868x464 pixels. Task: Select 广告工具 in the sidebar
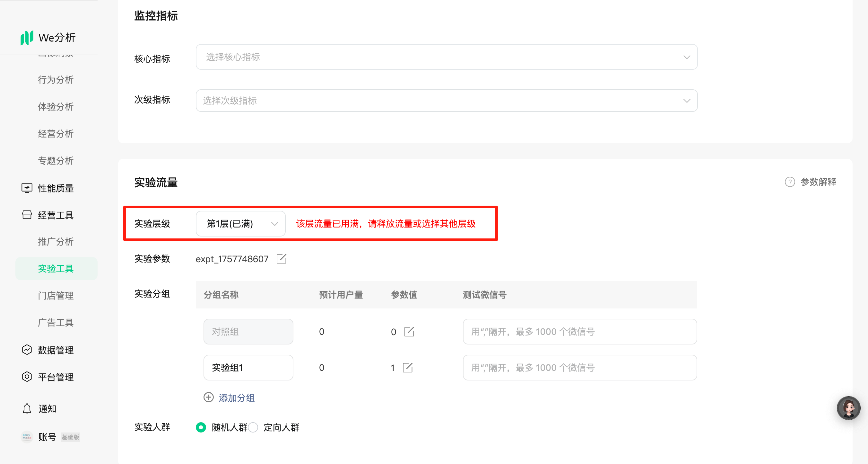pos(56,322)
